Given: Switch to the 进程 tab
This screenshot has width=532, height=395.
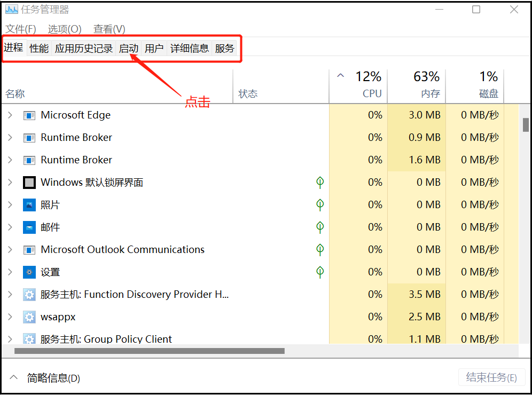Looking at the screenshot, I should point(13,48).
